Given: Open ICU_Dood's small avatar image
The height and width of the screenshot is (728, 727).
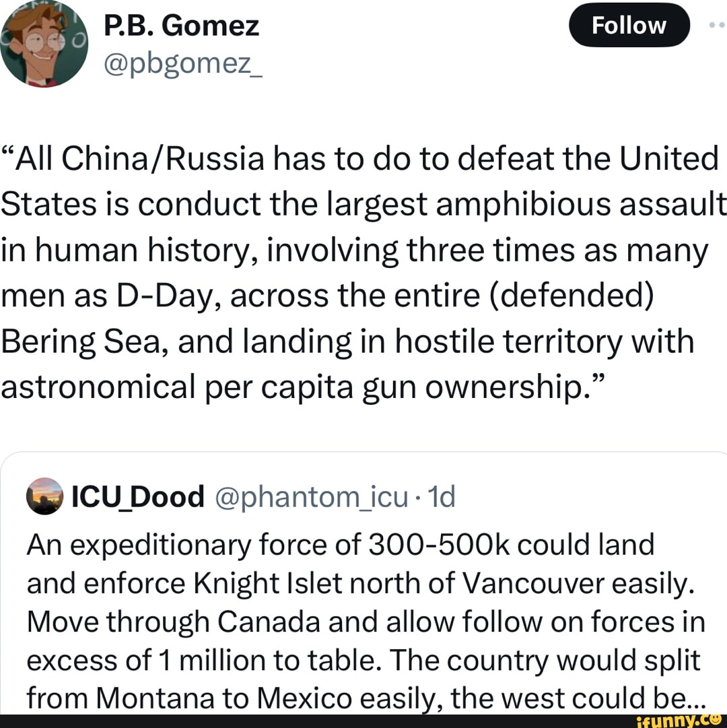Looking at the screenshot, I should 46,496.
